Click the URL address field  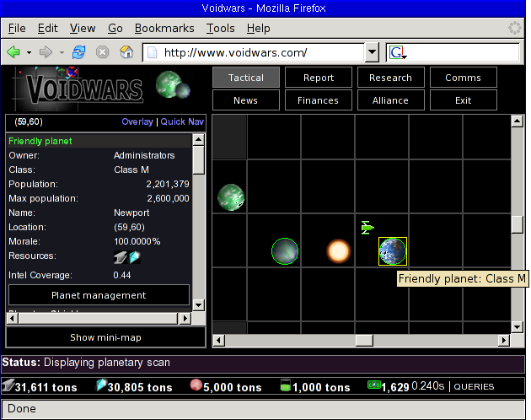pos(254,52)
